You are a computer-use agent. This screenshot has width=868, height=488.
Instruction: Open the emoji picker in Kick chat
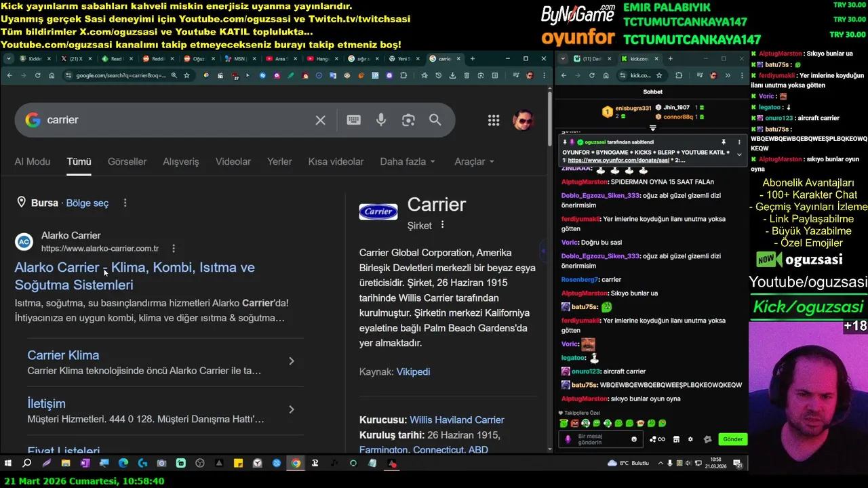tap(634, 439)
